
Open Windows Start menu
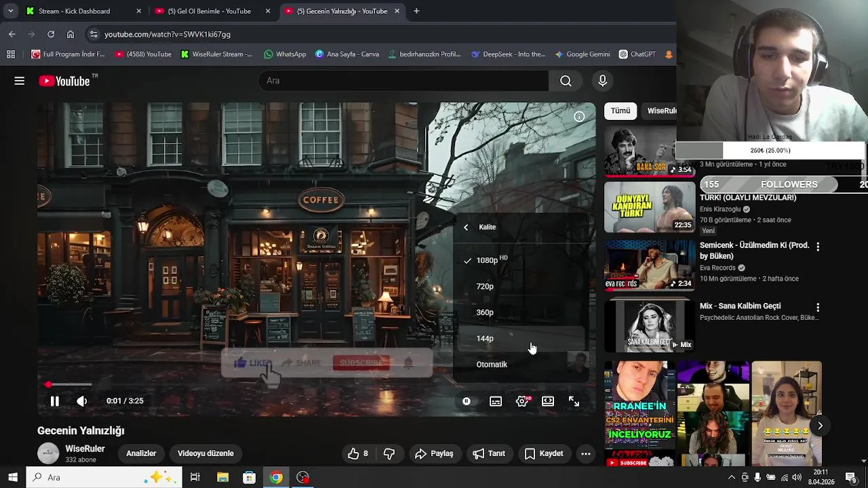pos(13,477)
